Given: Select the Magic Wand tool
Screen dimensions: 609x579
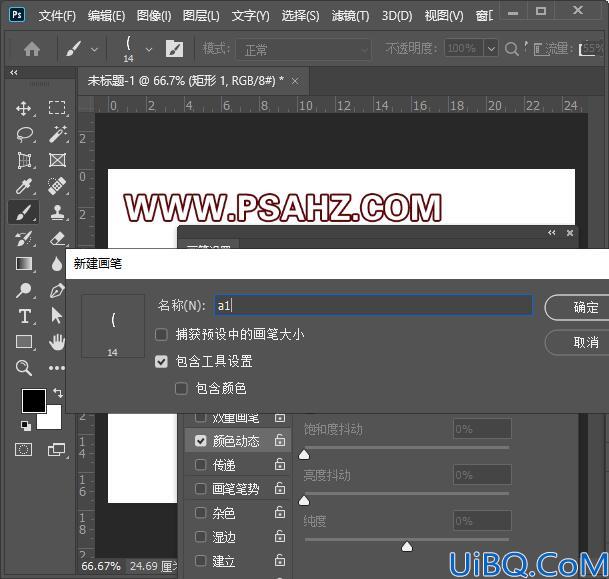Looking at the screenshot, I should pos(57,134).
